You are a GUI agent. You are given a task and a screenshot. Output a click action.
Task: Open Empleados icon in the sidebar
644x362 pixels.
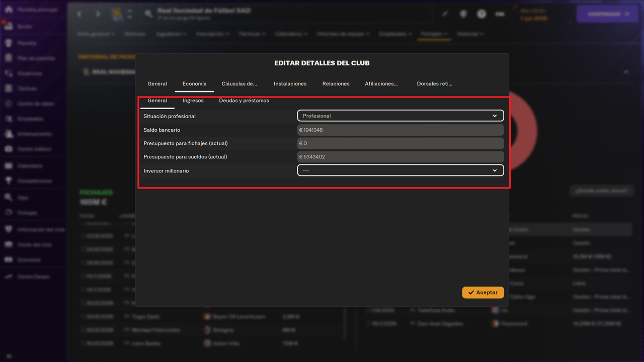[9, 119]
